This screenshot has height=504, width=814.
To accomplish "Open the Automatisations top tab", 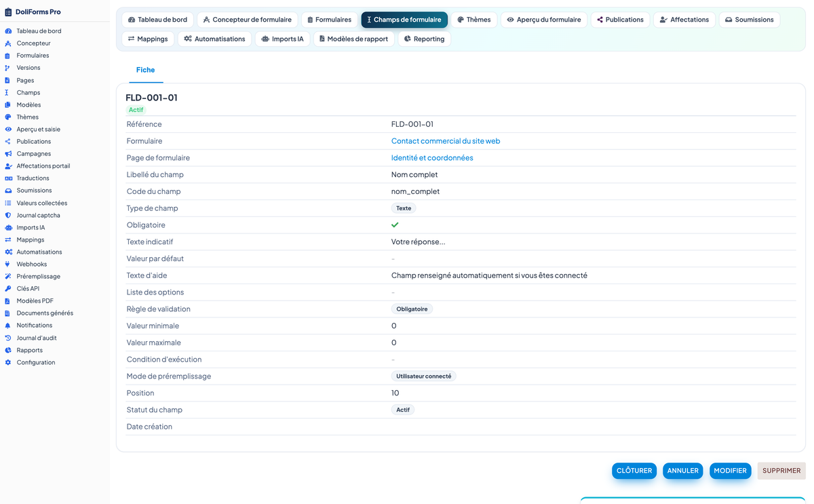I will point(214,39).
